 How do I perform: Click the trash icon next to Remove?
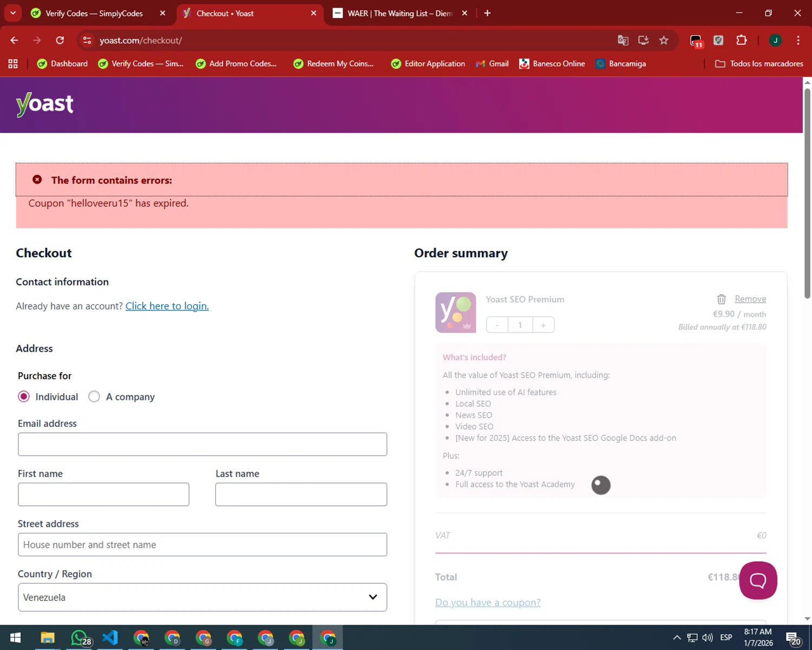tap(721, 299)
